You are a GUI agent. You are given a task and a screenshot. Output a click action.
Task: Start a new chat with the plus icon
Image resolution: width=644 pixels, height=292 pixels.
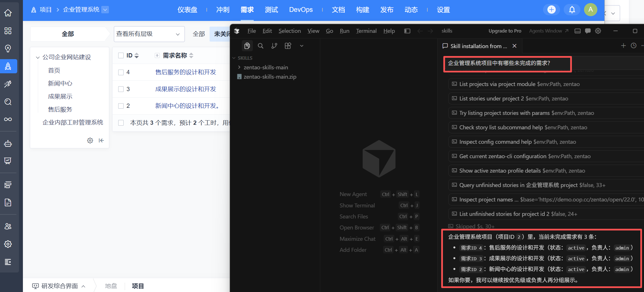[x=623, y=46]
